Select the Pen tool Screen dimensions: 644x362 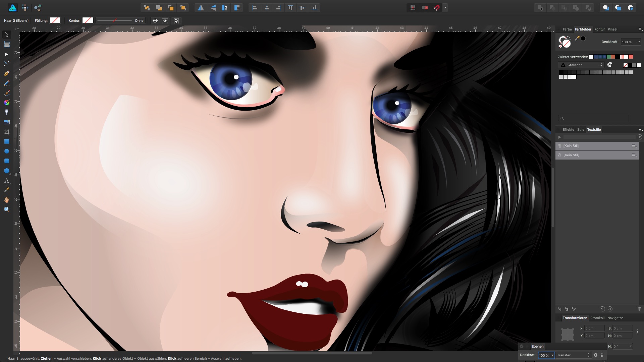(x=7, y=73)
